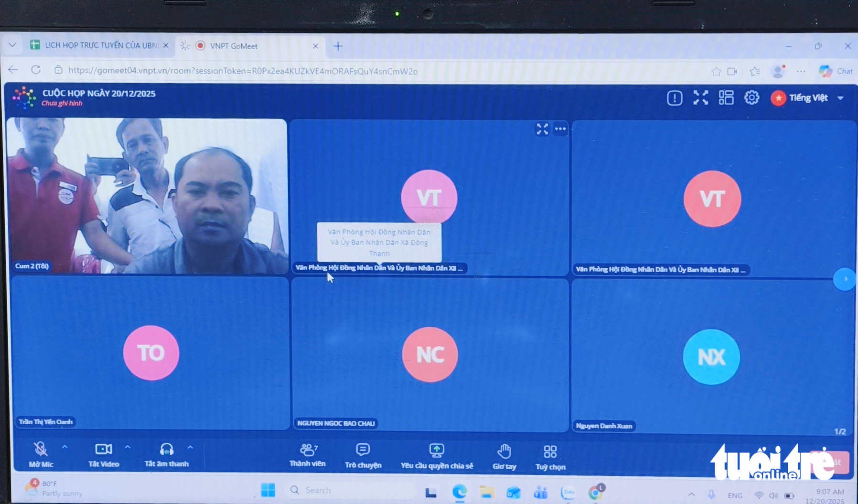The image size is (858, 504).
Task: Expand microphone options arrow beside Mở Mic
Action: point(65,447)
